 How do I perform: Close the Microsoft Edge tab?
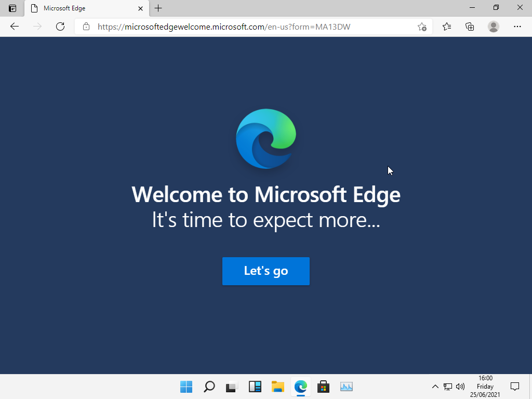(140, 8)
